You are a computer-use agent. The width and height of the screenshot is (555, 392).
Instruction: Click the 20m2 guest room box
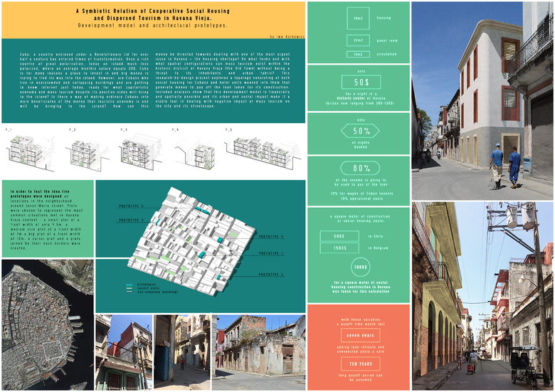[x=358, y=41]
